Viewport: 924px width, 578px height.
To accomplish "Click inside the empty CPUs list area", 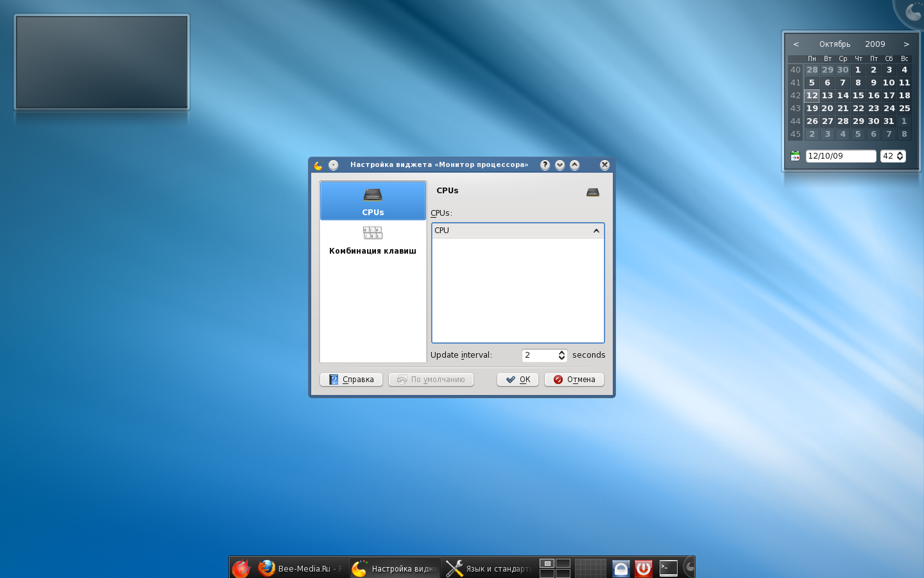I will coord(518,290).
